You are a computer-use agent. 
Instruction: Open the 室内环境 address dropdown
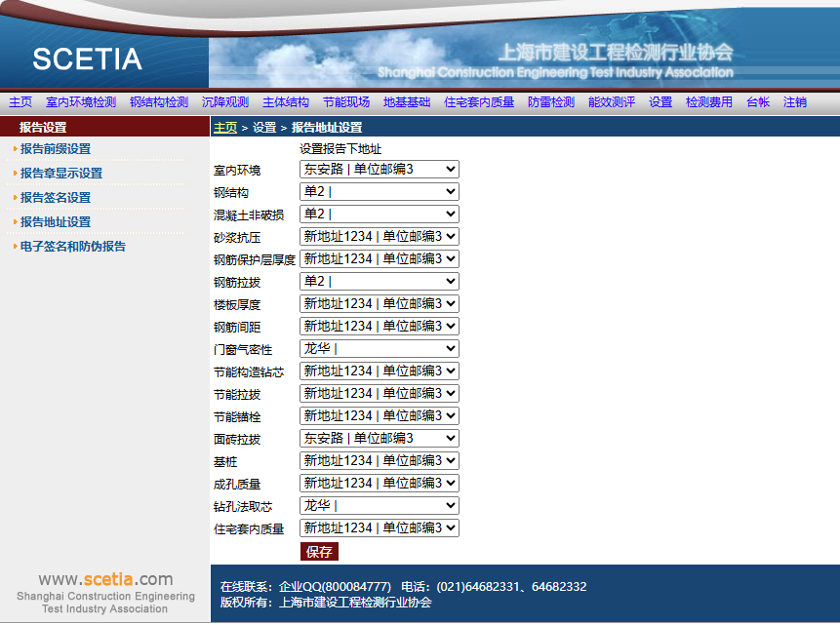coord(379,170)
